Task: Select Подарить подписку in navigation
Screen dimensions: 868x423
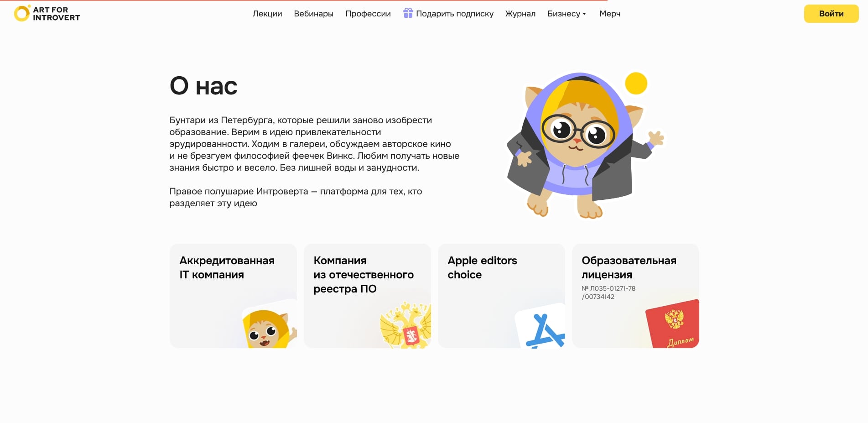Action: (454, 14)
